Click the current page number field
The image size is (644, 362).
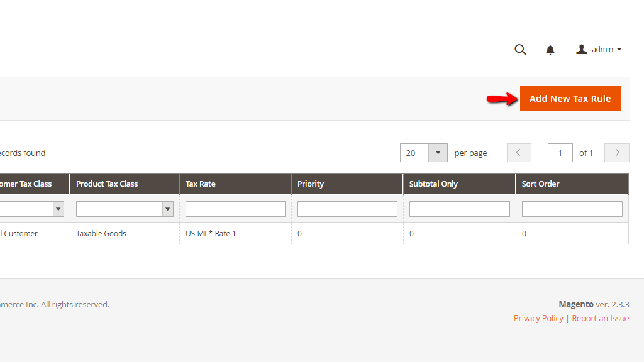click(560, 153)
